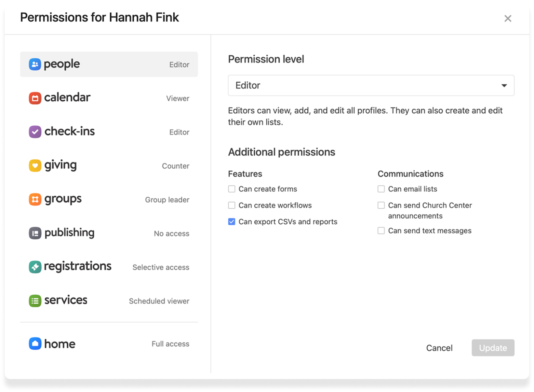Click the blue Home house icon
534x392 pixels.
click(x=35, y=344)
